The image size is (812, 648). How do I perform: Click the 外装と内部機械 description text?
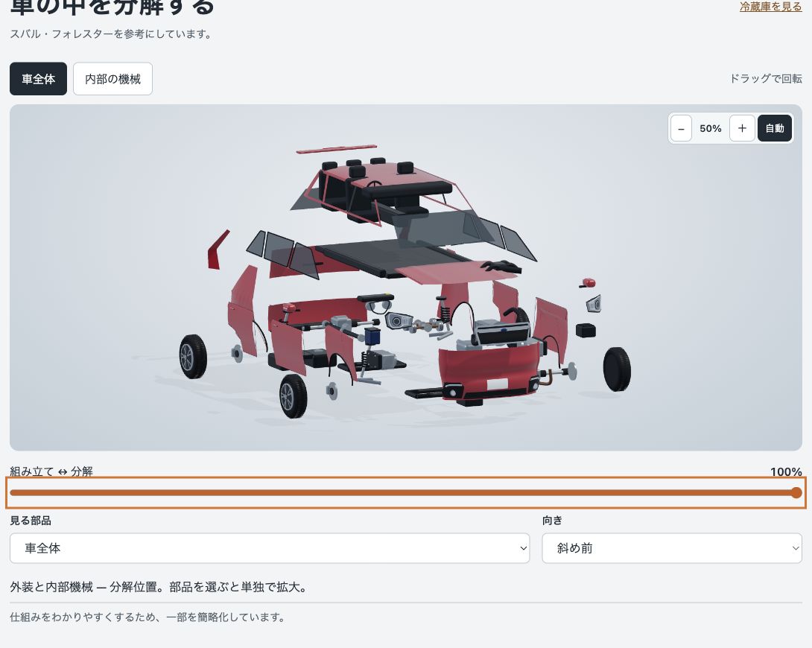(x=159, y=587)
